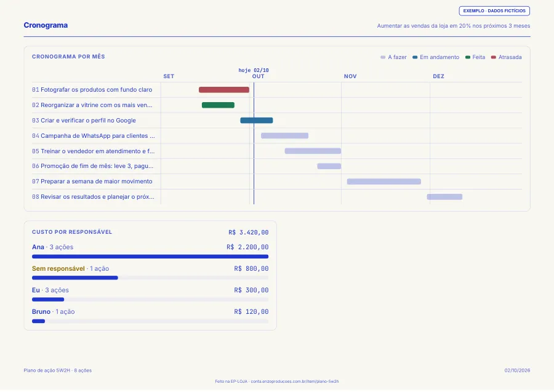Click the SET month header
This screenshot has width=554, height=392.
coord(169,76)
